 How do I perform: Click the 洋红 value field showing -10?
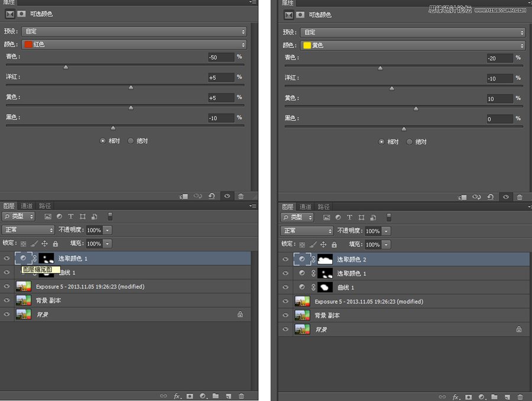click(x=499, y=78)
